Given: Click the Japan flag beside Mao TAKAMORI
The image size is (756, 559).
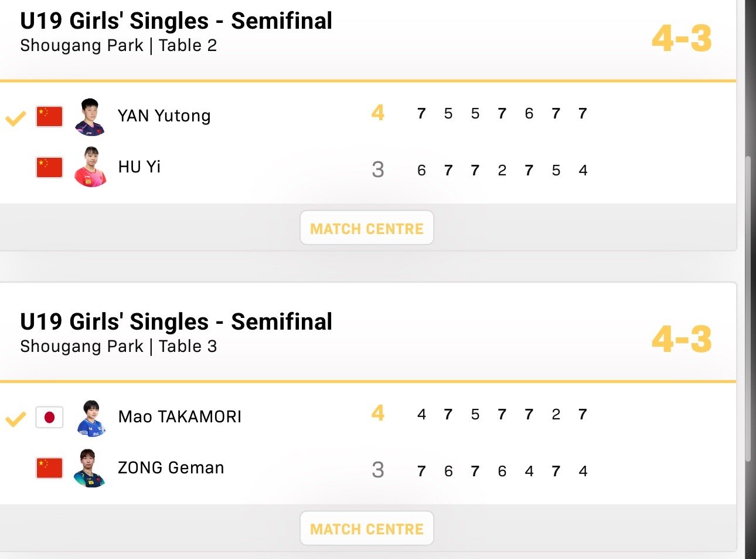Looking at the screenshot, I should click(49, 417).
